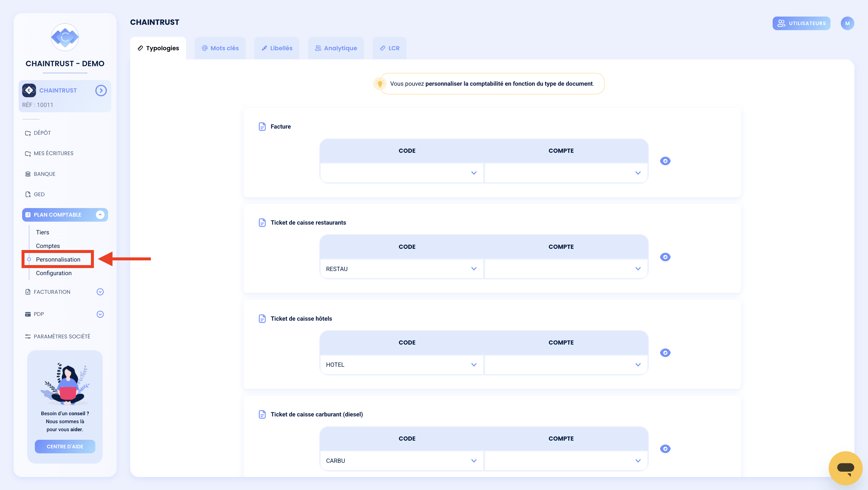Viewport: 868px width, 490px height.
Task: Click the Chaintrust company badge icon
Action: coord(29,90)
